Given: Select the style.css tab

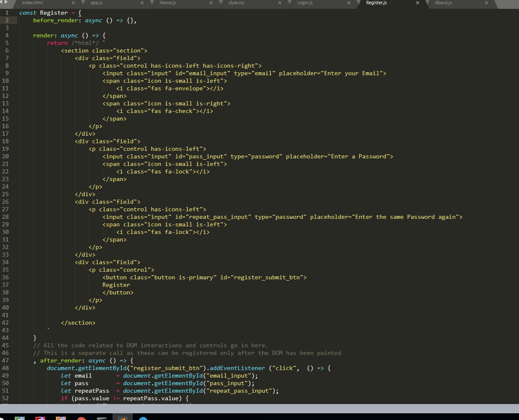Looking at the screenshot, I should [x=236, y=3].
